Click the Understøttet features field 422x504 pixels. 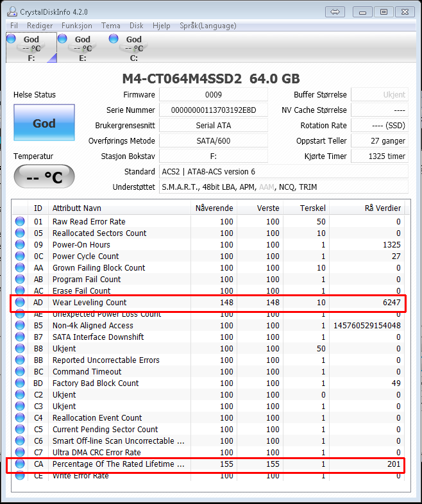click(x=284, y=187)
